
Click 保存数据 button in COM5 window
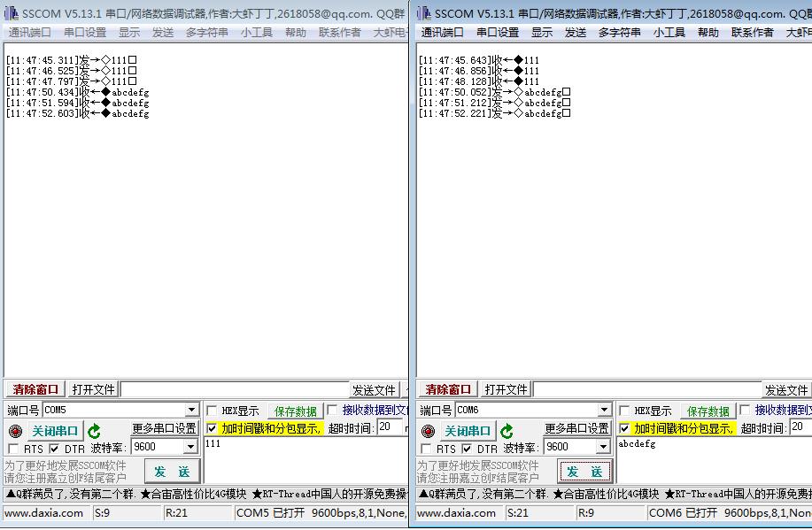(x=296, y=411)
